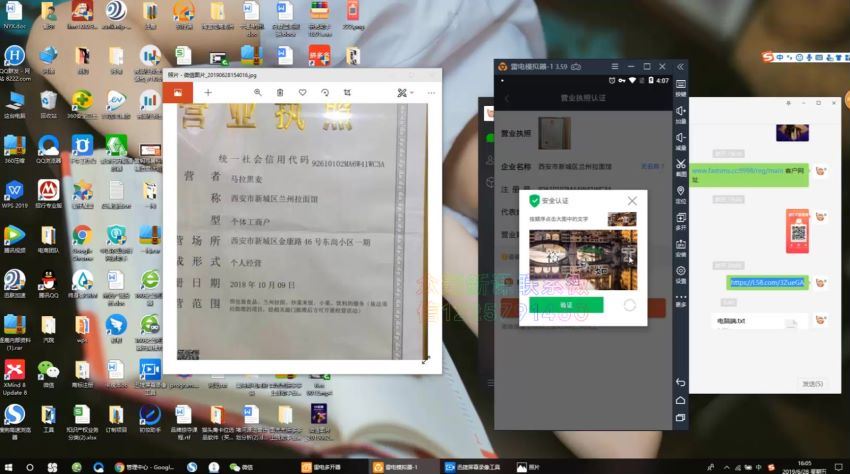This screenshot has height=474, width=850.
Task: Click the zoom magnifier in Photos toolbar
Action: [257, 92]
